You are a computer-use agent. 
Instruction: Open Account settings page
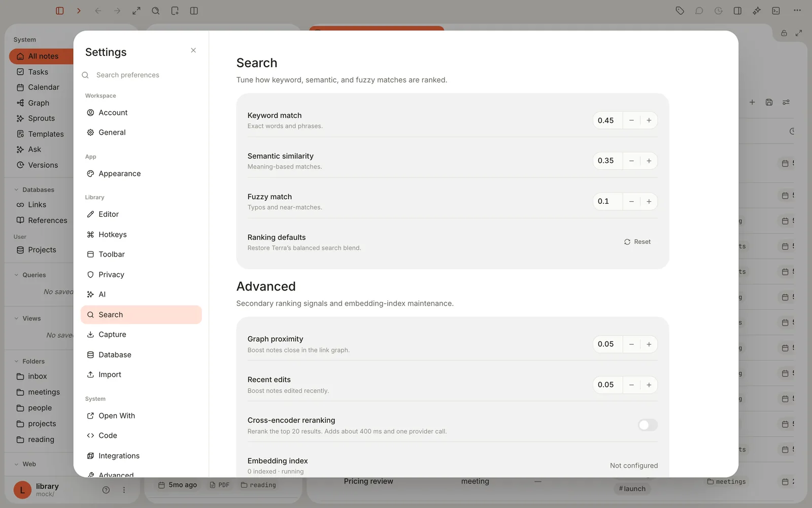point(141,113)
